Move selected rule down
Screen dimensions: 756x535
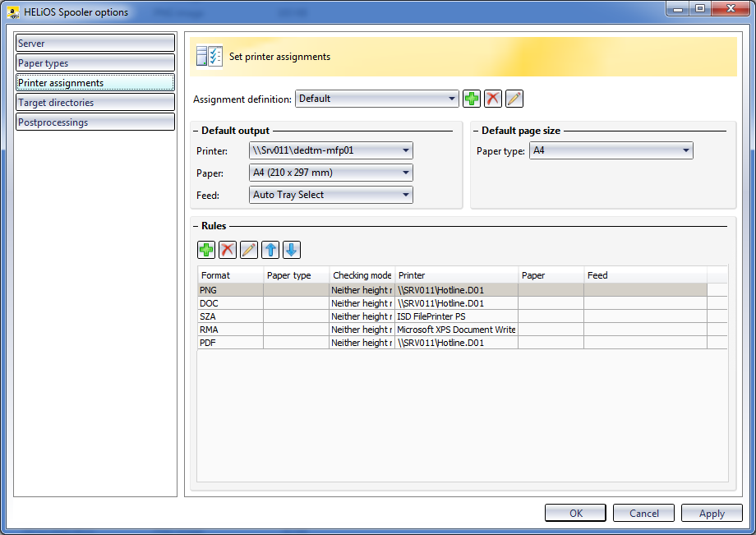click(292, 250)
